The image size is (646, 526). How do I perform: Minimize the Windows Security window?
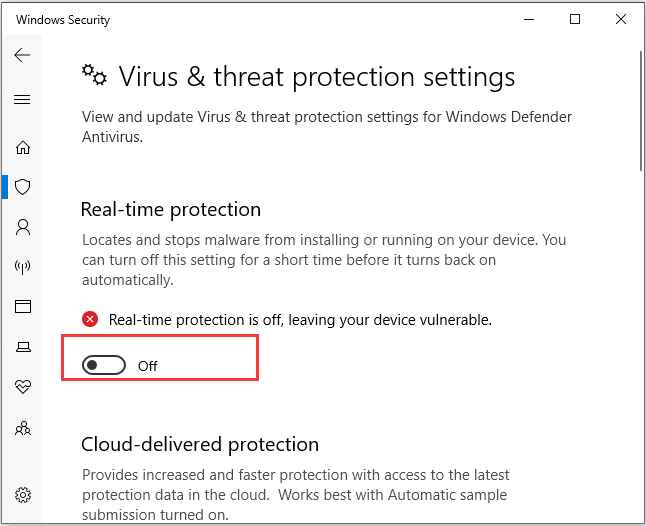[529, 19]
